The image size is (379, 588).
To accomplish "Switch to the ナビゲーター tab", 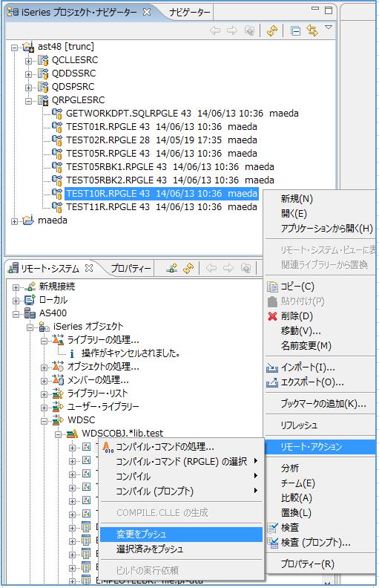I will (x=190, y=13).
